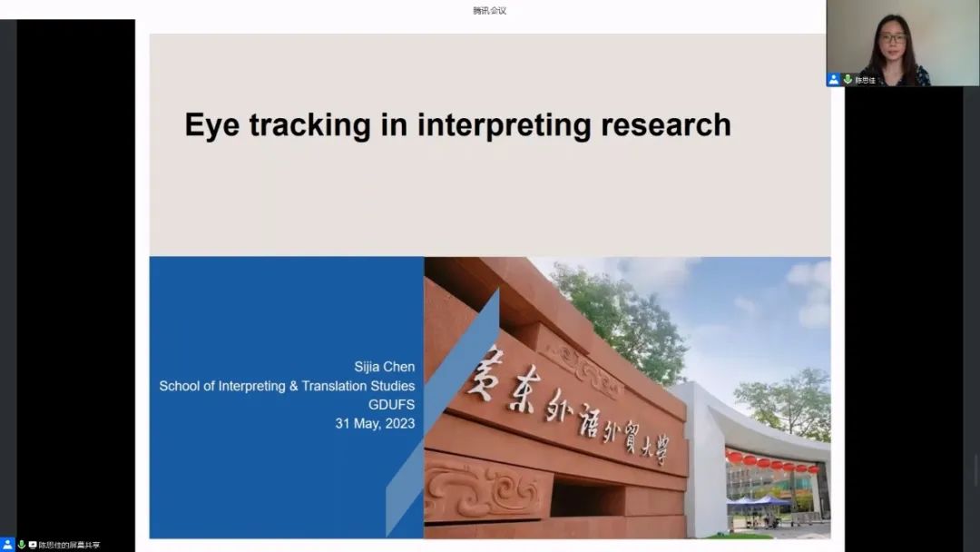The width and height of the screenshot is (980, 552).
Task: Click the 陈思佳 name label on the video thumbnail
Action: tap(866, 80)
